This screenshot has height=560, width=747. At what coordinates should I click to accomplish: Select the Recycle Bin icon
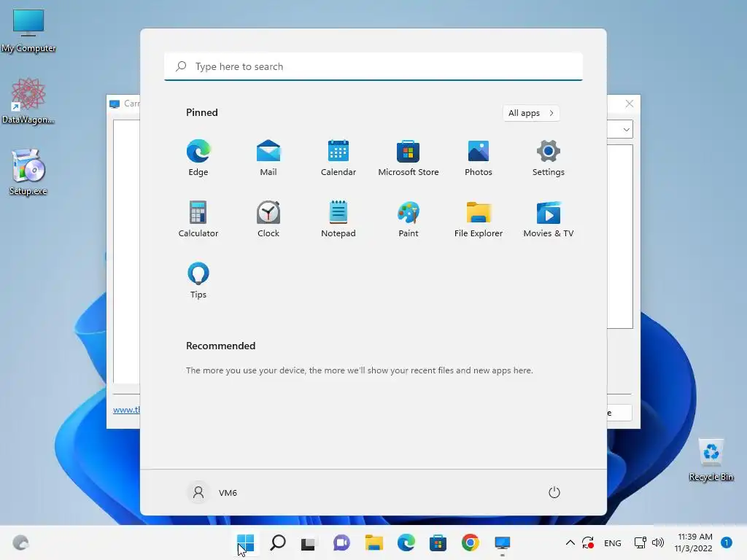click(x=711, y=460)
